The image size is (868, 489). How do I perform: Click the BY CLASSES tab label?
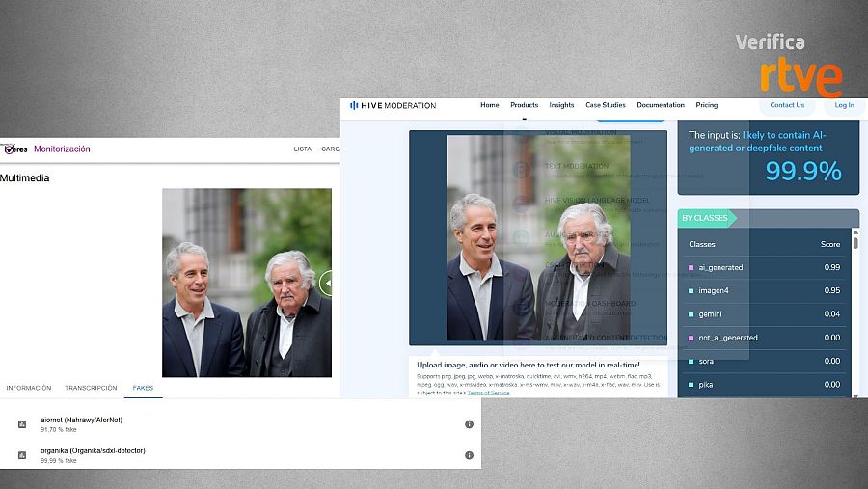[x=705, y=218]
